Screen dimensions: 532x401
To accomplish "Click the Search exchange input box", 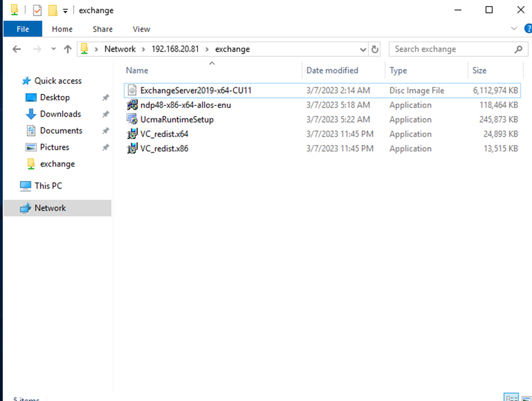I will pyautogui.click(x=452, y=49).
